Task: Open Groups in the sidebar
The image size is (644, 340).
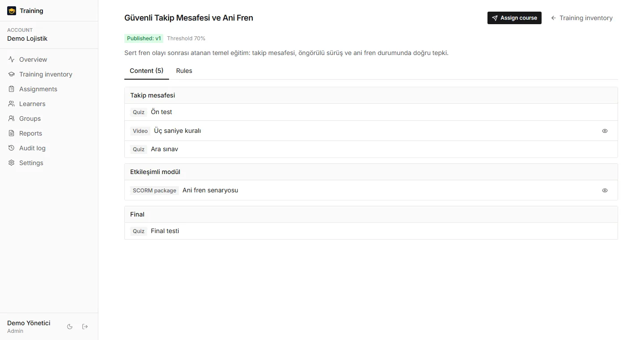Action: (x=49, y=119)
